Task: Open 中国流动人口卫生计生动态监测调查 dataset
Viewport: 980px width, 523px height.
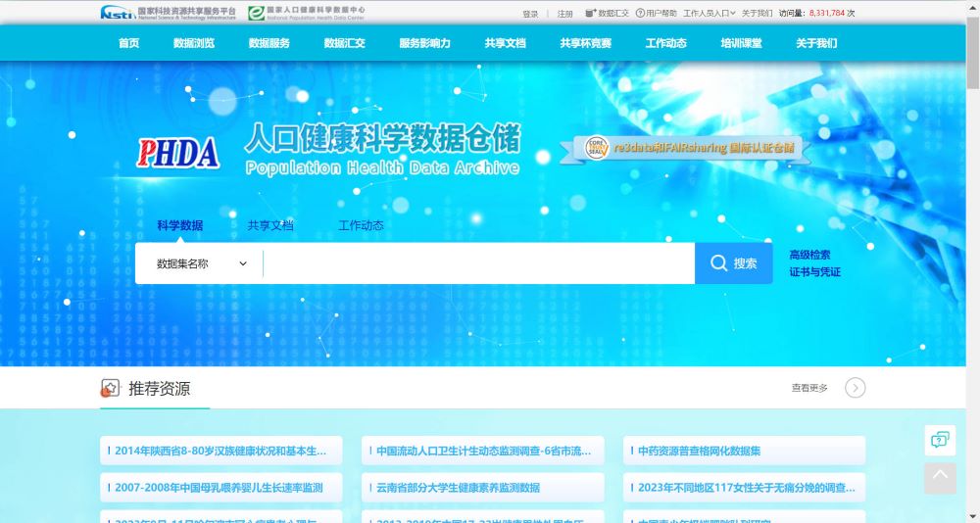Action: pos(482,451)
